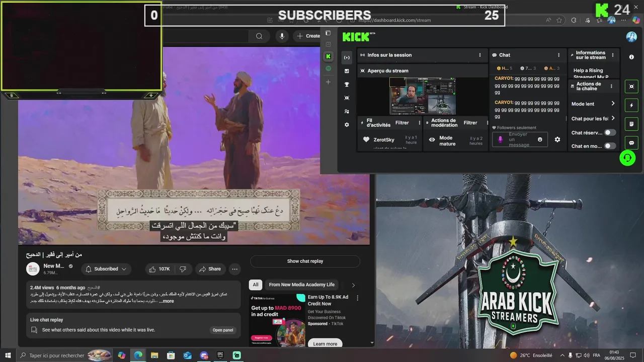Click the info circle icon in Kick dashboard

point(631,57)
